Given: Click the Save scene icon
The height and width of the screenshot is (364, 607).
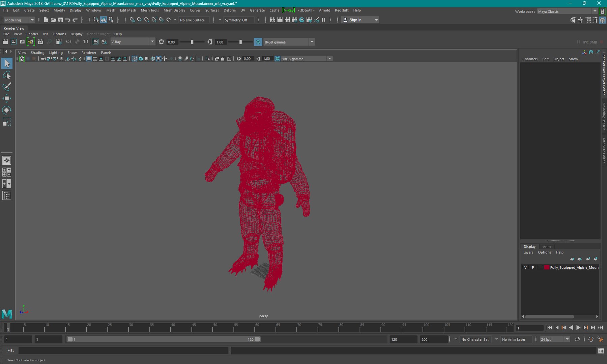Looking at the screenshot, I should coord(60,20).
